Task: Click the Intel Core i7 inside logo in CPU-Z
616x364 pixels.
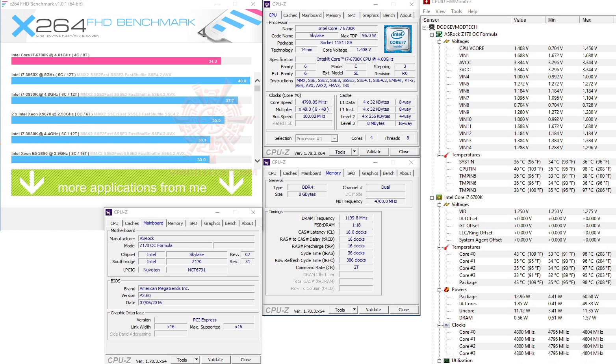Action: [x=397, y=39]
